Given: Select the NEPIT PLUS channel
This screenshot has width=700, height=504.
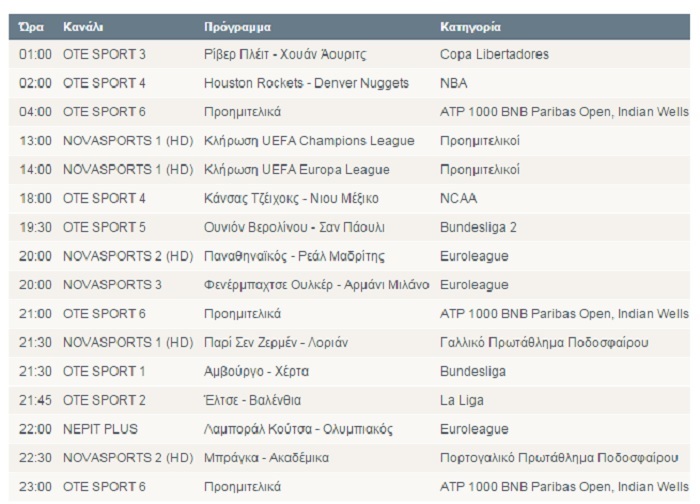Looking at the screenshot, I should (x=100, y=429).
